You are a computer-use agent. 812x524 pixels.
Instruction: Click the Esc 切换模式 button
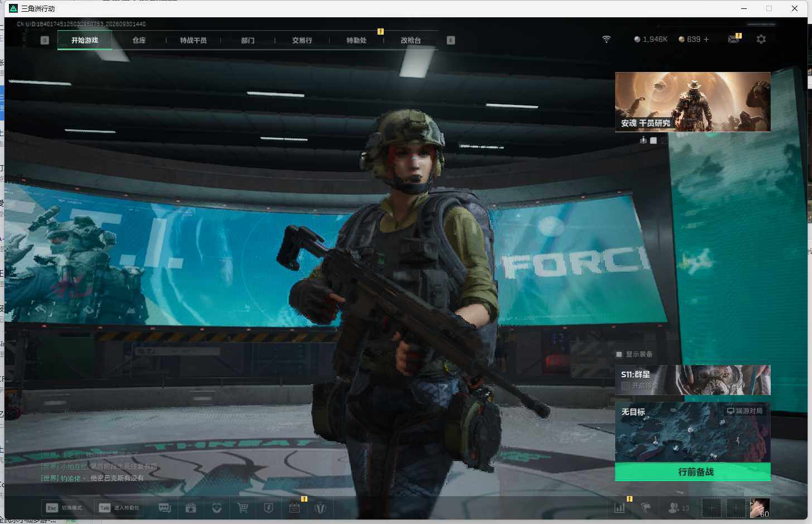(x=65, y=508)
